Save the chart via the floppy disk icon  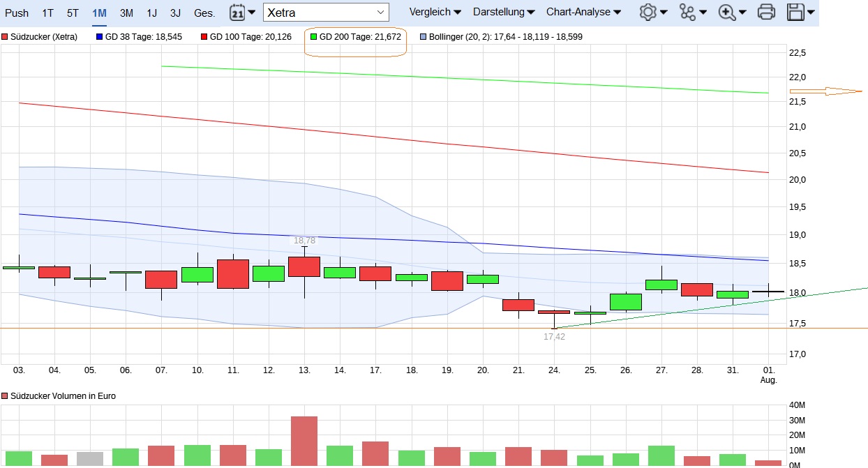[795, 12]
